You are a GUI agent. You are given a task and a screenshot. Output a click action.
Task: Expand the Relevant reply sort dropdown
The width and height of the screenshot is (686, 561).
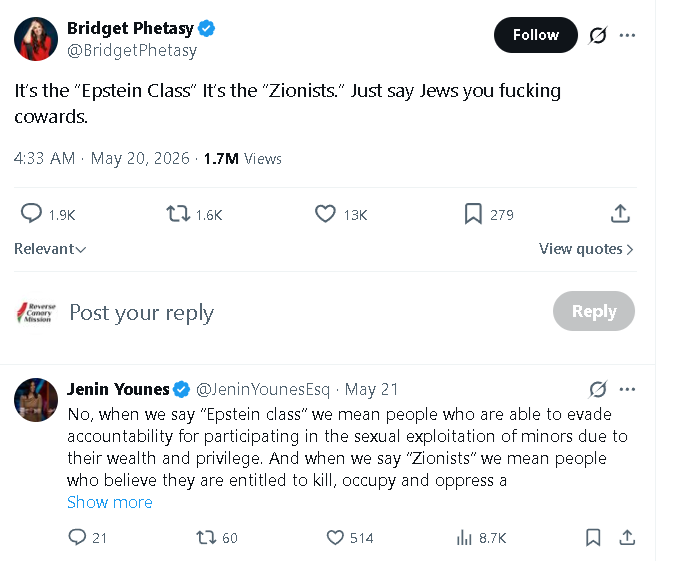[50, 249]
